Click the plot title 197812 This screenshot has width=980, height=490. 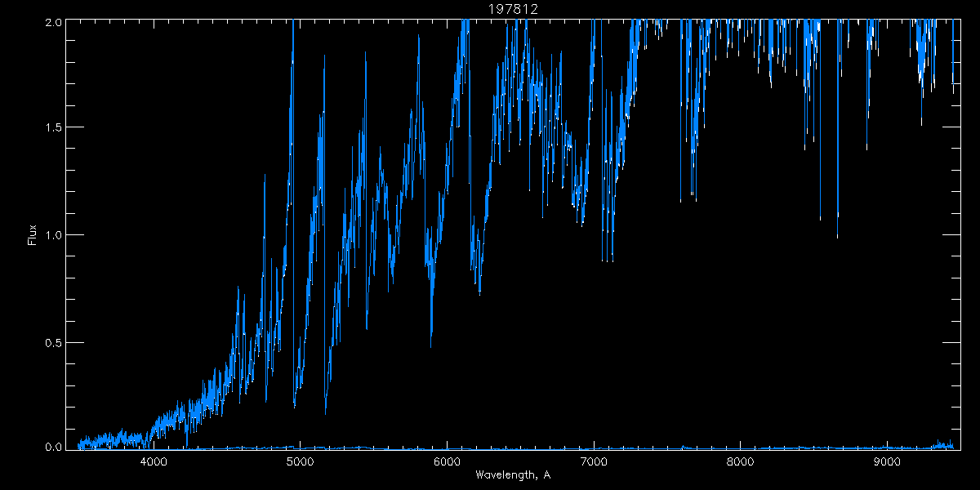tap(513, 9)
